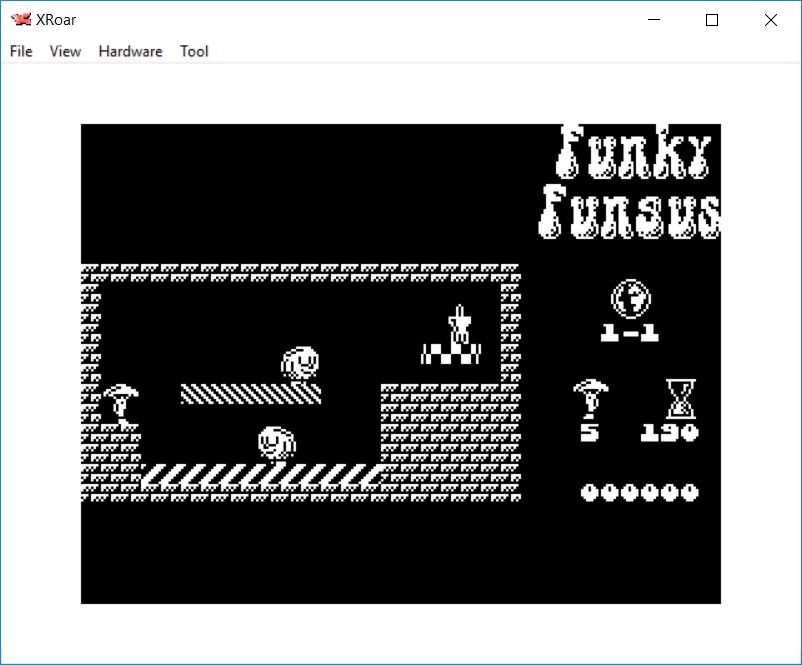802x665 pixels.
Task: Click the hourglass timer icon
Action: tap(680, 399)
